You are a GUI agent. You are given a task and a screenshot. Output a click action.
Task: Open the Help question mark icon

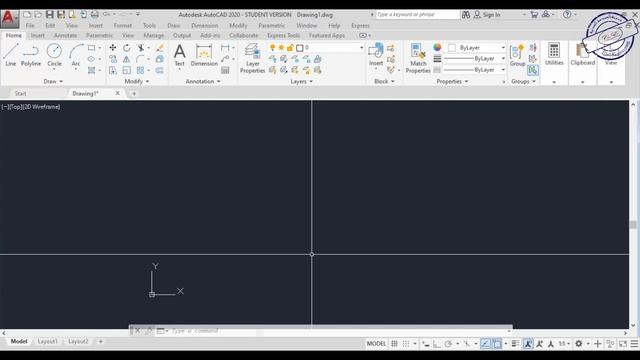click(x=567, y=14)
